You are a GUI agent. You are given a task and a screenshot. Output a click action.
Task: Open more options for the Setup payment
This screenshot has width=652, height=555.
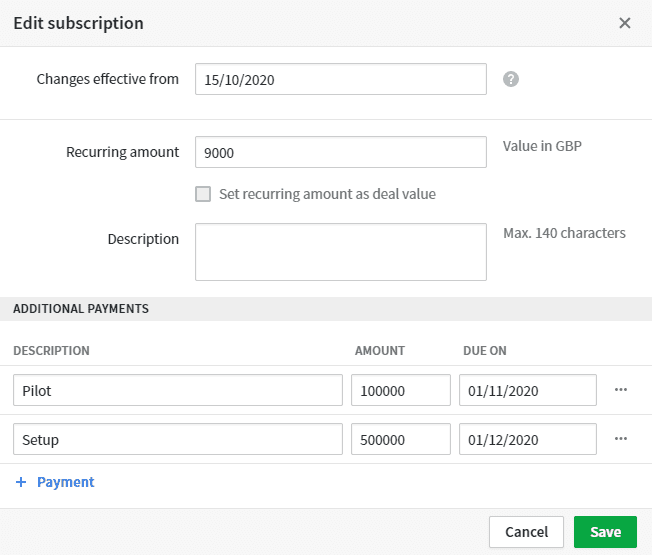(621, 439)
